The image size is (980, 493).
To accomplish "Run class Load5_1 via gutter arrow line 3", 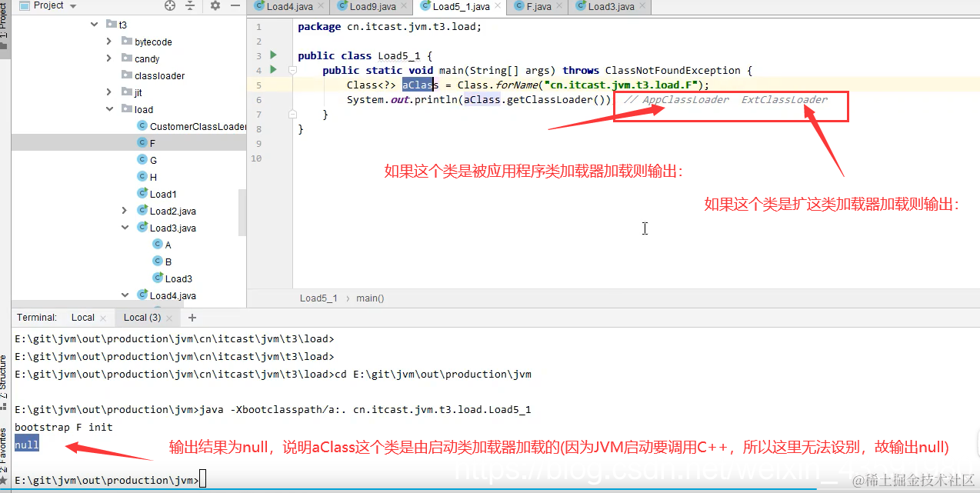I will tap(273, 55).
